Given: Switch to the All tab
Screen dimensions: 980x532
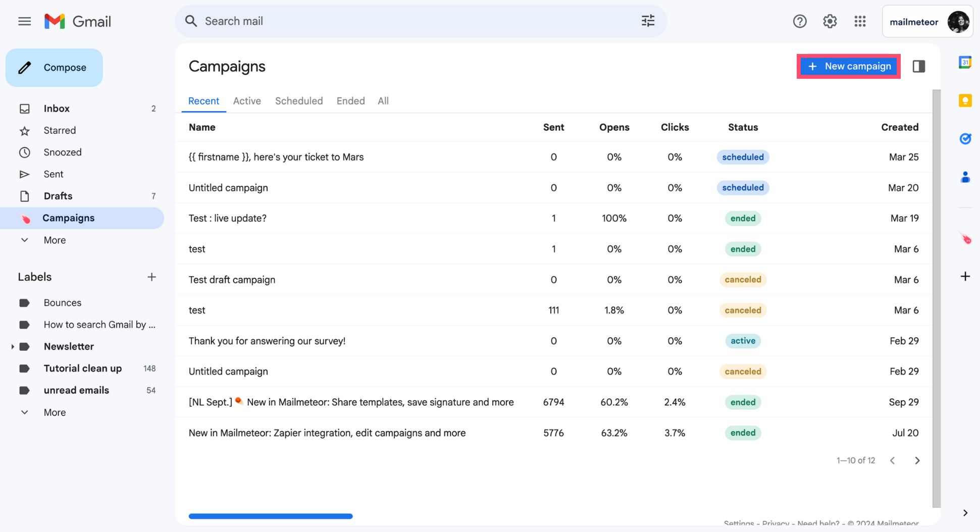Looking at the screenshot, I should coord(383,101).
